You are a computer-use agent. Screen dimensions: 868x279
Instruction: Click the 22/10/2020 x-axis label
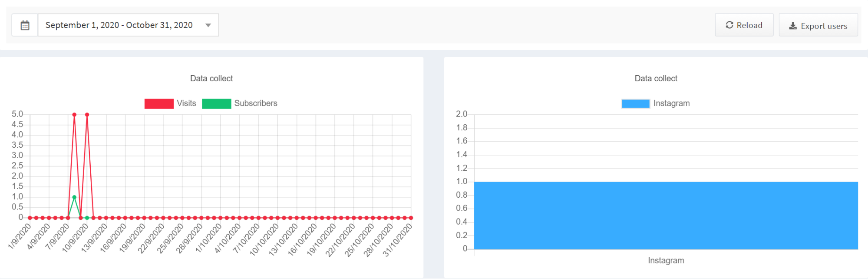[x=340, y=240]
